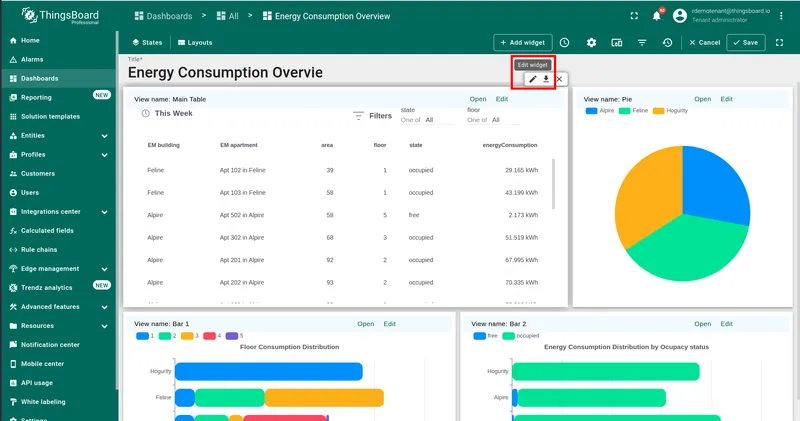Toggle Alpire legend swatch in Pie view
Screen dimensions: 800x421
(591, 111)
